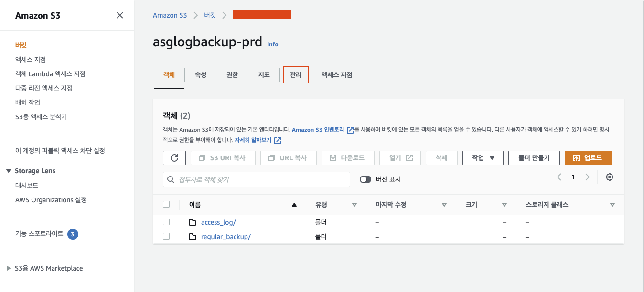Collapse the Storage Lens section
This screenshot has height=292, width=644.
point(9,171)
